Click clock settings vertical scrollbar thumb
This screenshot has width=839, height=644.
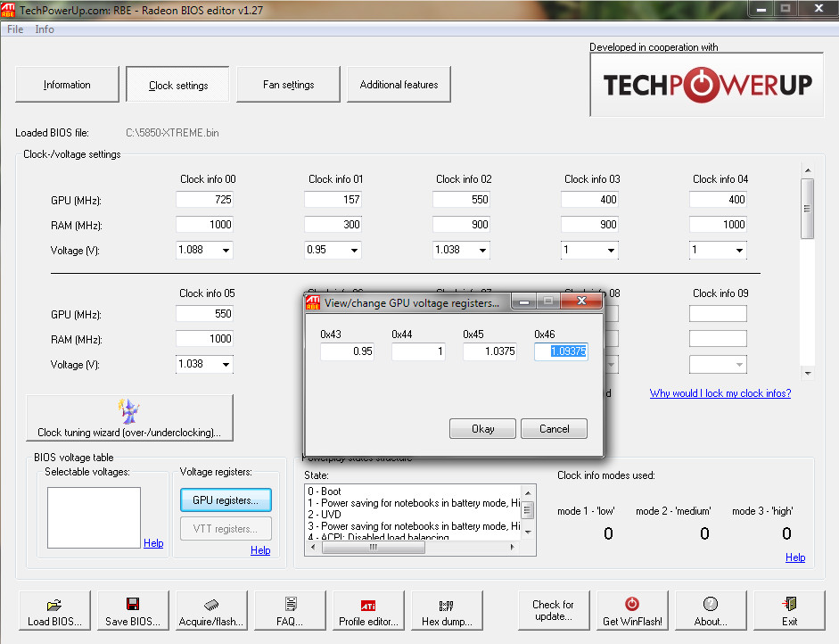click(808, 209)
